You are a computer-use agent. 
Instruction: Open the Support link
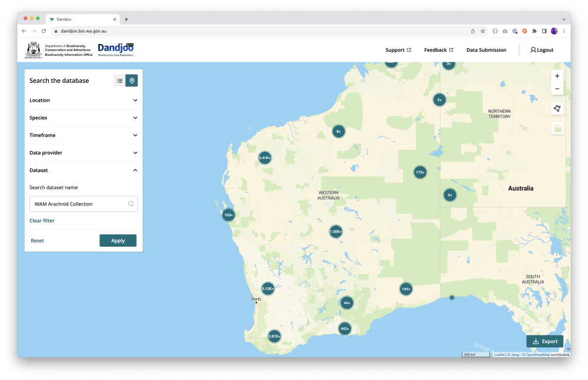[398, 50]
